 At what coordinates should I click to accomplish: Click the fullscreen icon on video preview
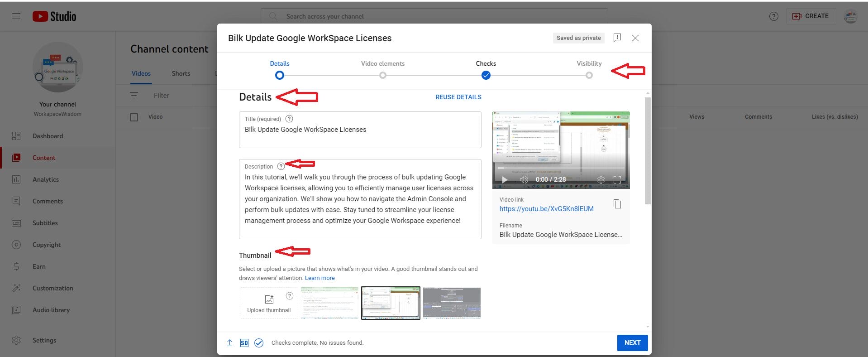tap(617, 180)
